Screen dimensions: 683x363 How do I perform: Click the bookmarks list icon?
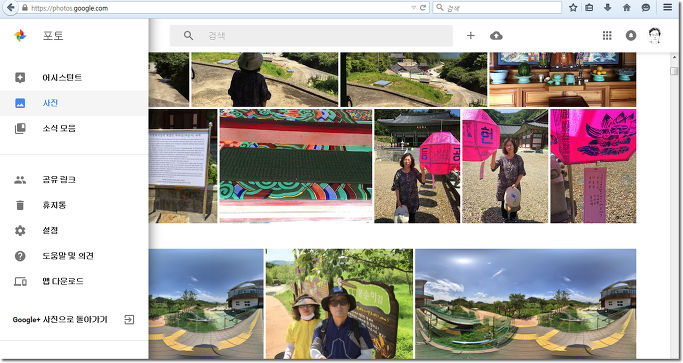589,7
